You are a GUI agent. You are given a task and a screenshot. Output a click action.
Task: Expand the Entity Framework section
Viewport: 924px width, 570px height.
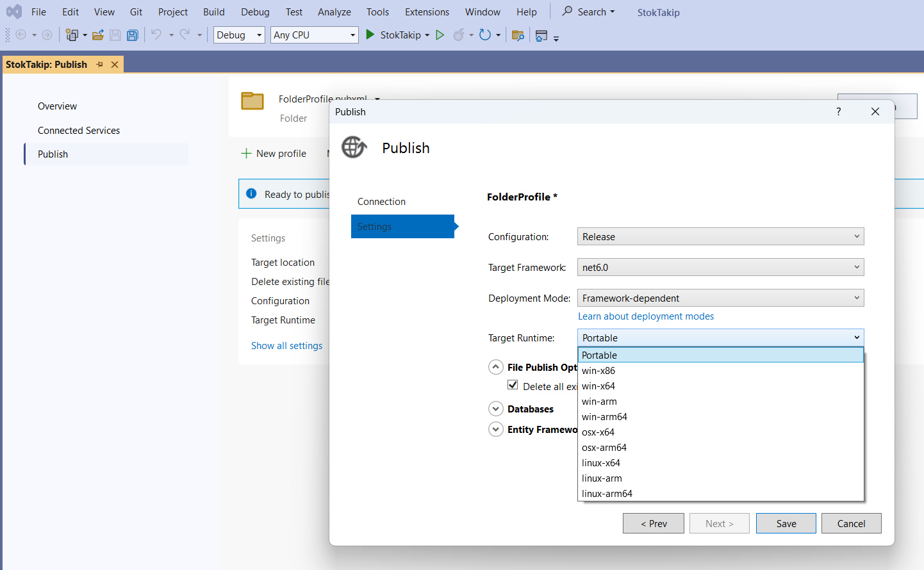495,429
